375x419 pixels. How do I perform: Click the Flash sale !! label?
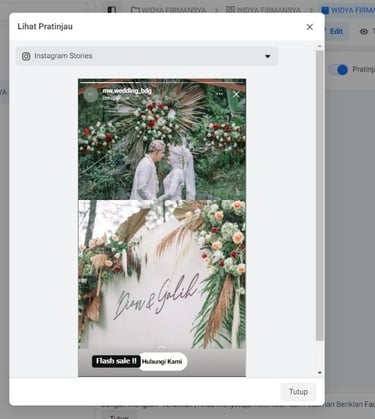[x=116, y=361]
